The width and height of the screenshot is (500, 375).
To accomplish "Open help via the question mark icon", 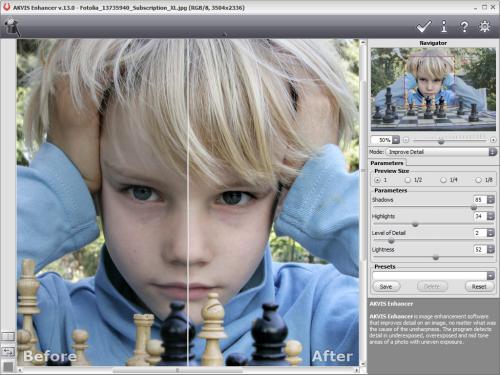I will [464, 27].
